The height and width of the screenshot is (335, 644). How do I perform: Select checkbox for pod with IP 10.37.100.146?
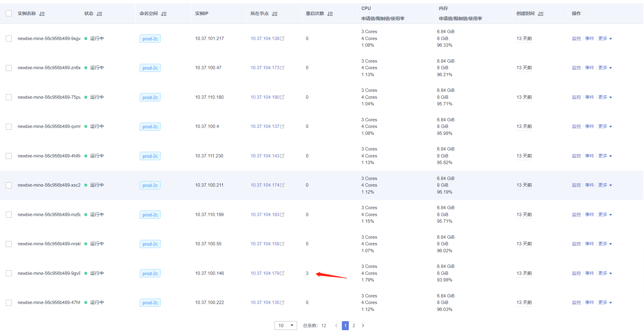[9, 273]
